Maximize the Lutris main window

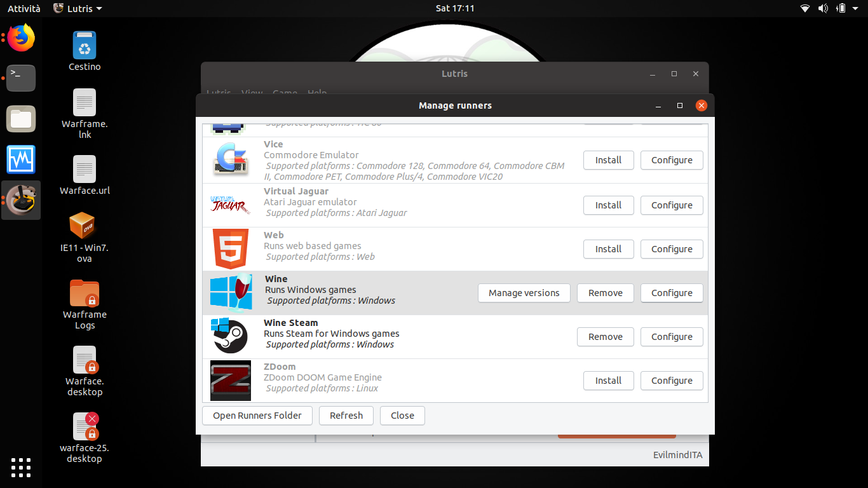[x=674, y=74]
